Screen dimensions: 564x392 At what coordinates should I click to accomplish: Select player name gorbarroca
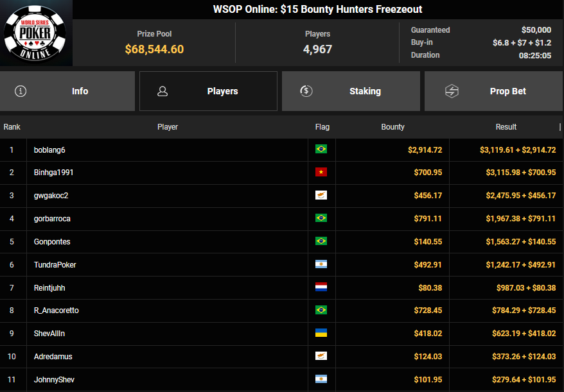52,219
